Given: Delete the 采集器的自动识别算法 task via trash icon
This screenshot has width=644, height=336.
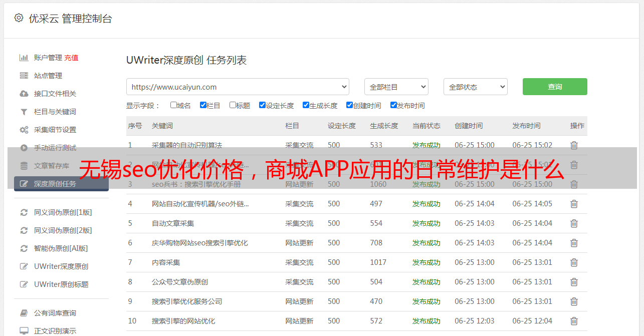Looking at the screenshot, I should click(574, 145).
